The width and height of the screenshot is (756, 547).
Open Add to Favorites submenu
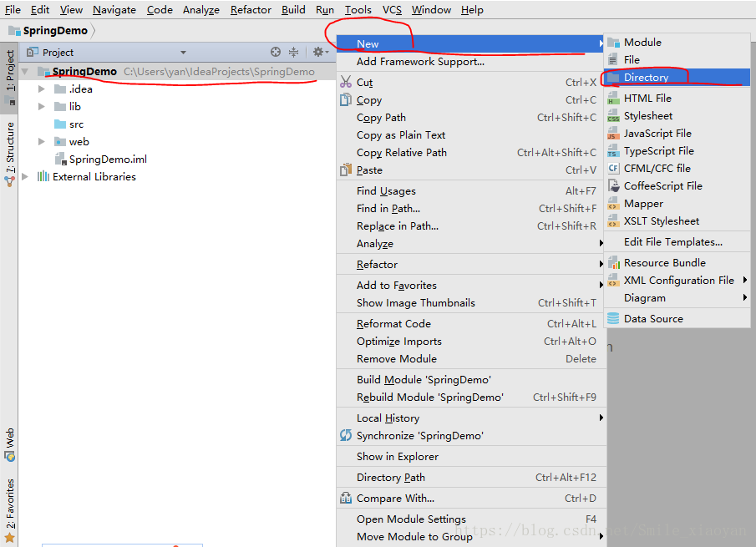click(471, 286)
